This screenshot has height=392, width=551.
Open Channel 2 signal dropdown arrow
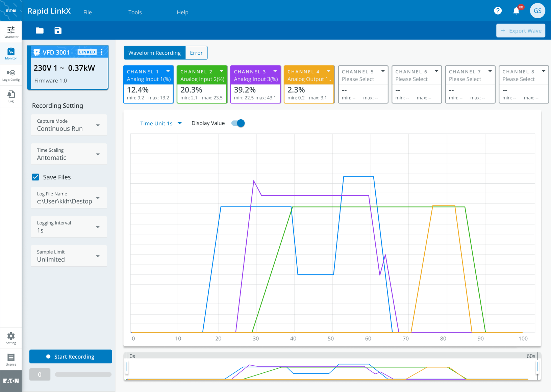tap(222, 71)
